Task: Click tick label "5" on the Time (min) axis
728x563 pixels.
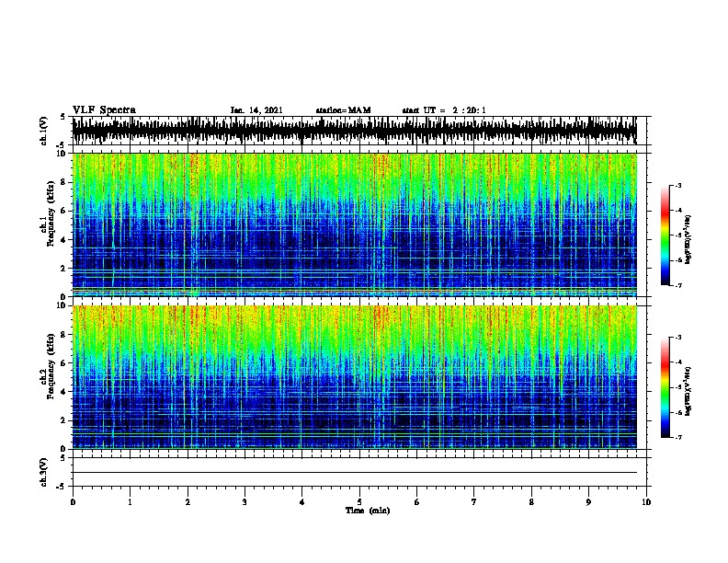Action: coord(359,502)
